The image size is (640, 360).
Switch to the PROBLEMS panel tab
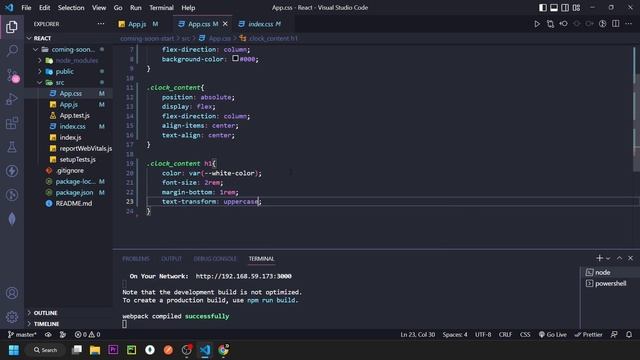[136, 259]
